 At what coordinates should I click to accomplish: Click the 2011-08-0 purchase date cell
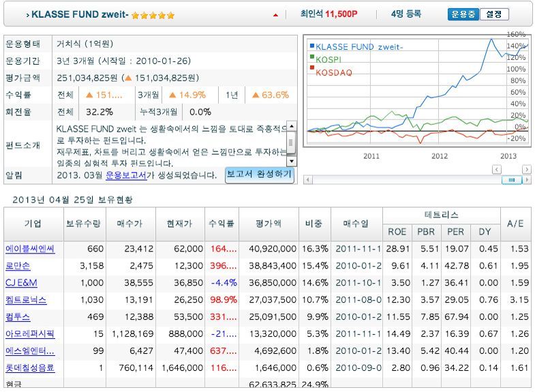click(x=358, y=300)
